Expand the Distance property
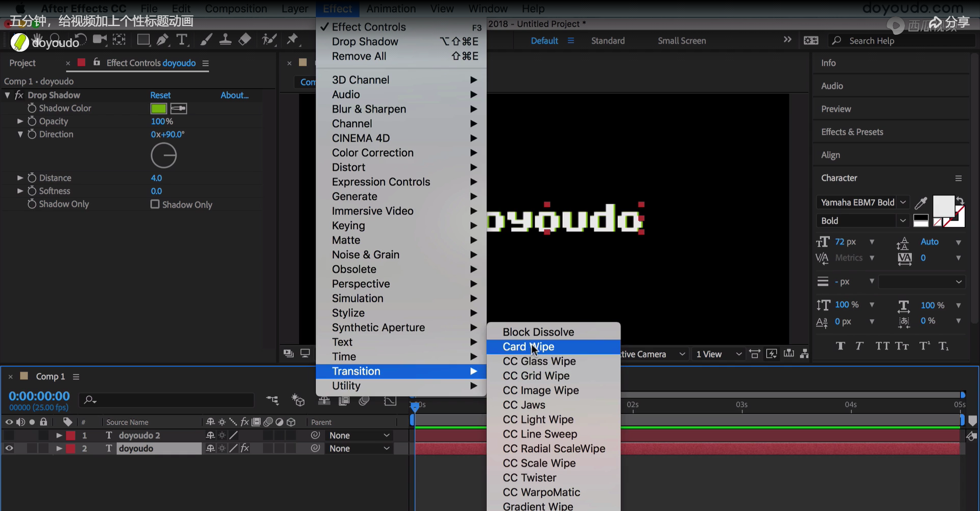Screen dimensions: 980x511 pyautogui.click(x=20, y=177)
